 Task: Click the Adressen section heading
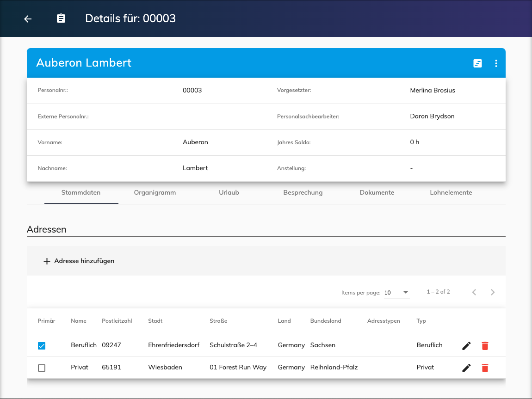click(x=46, y=229)
